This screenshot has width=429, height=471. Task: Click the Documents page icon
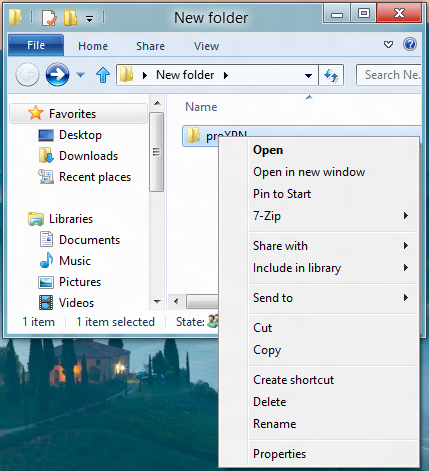[46, 239]
